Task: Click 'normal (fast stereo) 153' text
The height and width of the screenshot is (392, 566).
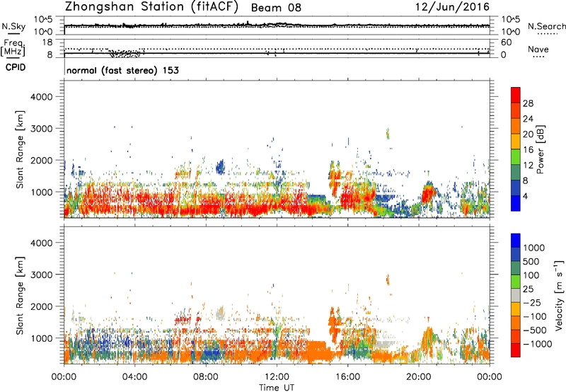Action: click(x=122, y=70)
